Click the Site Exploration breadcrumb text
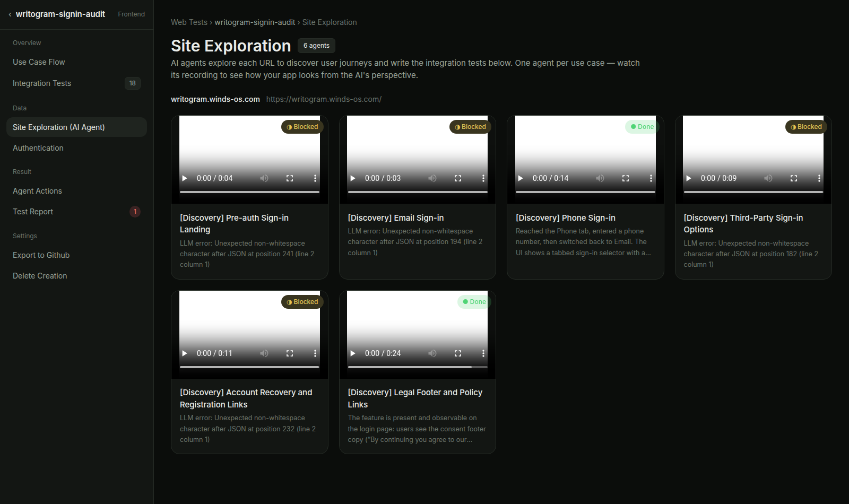This screenshot has height=504, width=849. click(x=330, y=22)
